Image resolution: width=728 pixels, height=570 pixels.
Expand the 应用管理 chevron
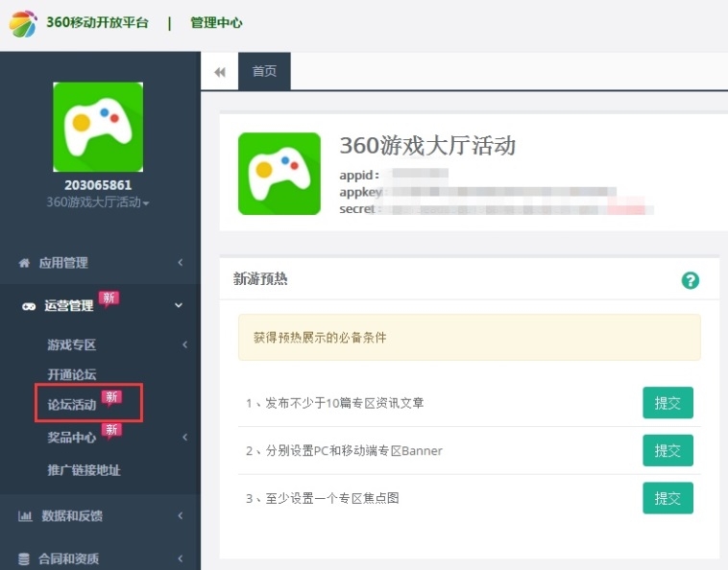point(181,263)
